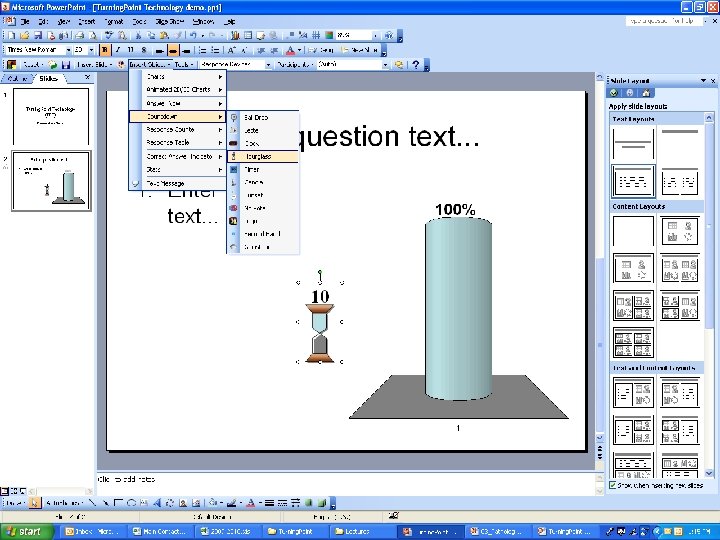Click the Open folder icon
This screenshot has height=540, width=720.
25,35
